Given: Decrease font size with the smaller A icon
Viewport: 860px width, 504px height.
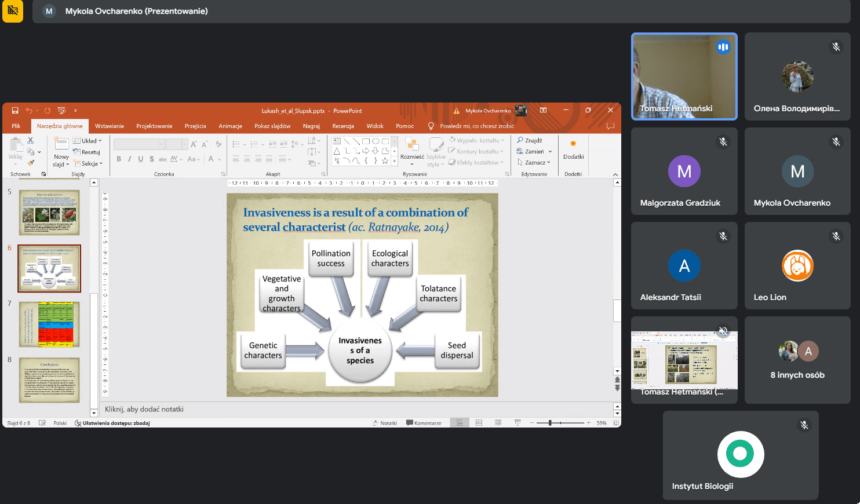Looking at the screenshot, I should pyautogui.click(x=205, y=144).
